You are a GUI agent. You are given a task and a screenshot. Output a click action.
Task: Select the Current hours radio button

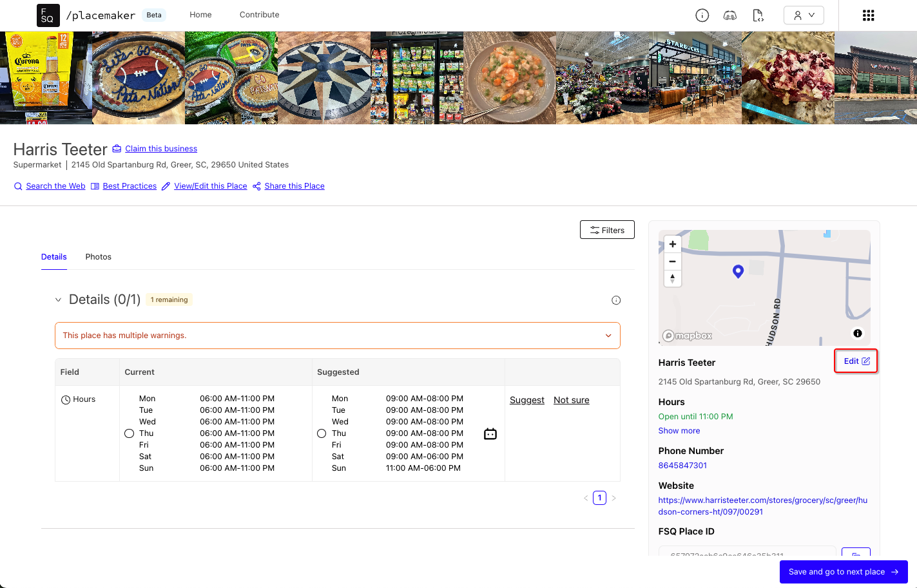coord(130,433)
